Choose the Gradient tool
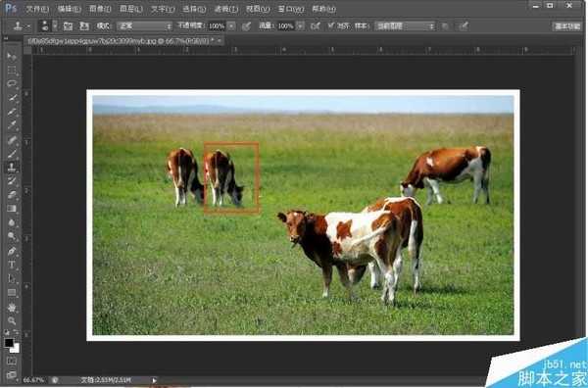The image size is (588, 388). (12, 209)
